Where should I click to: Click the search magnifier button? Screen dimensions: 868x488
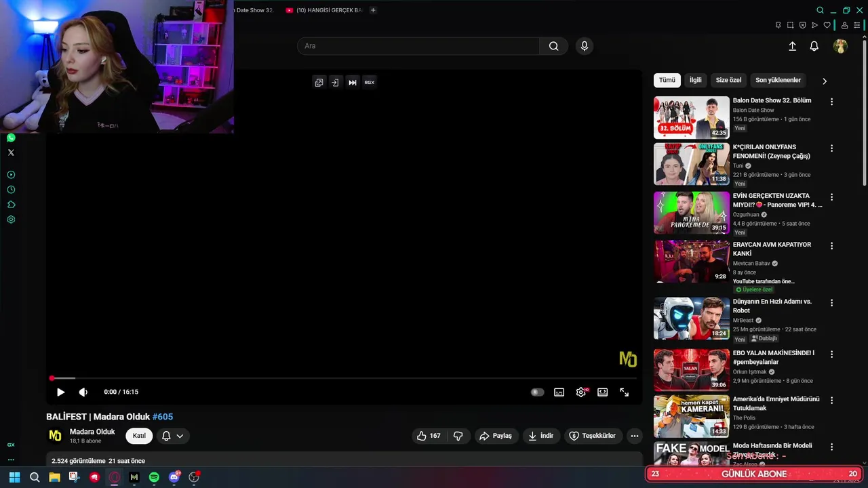tap(553, 45)
